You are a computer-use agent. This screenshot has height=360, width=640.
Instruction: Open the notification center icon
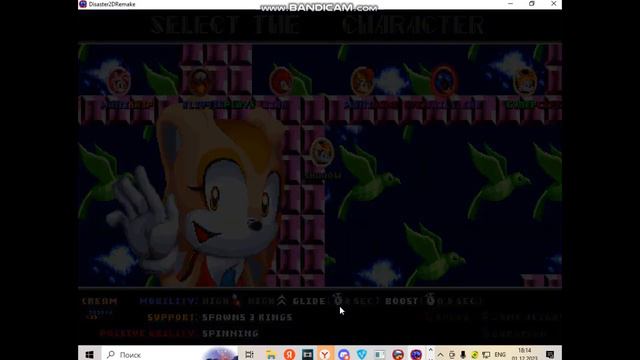pos(550,354)
